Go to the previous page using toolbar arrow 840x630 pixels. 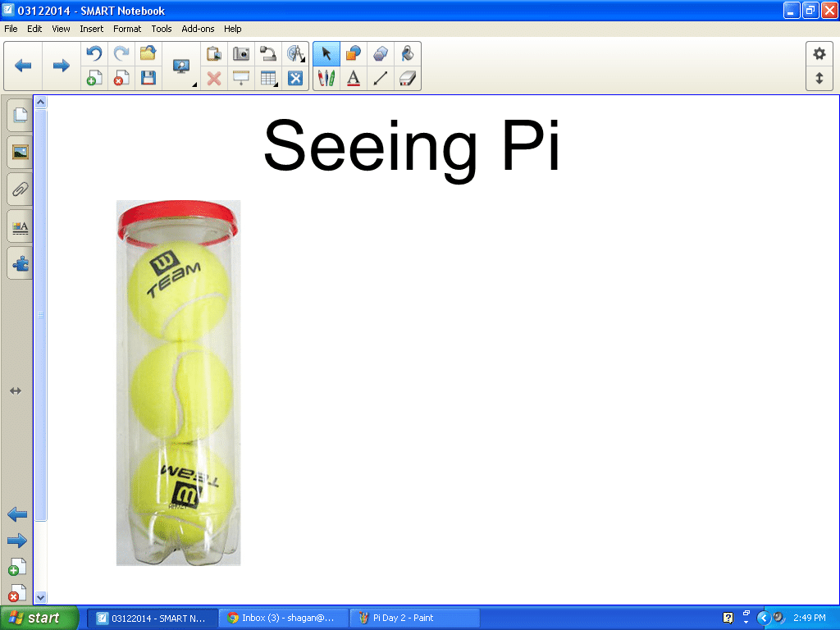coord(23,66)
